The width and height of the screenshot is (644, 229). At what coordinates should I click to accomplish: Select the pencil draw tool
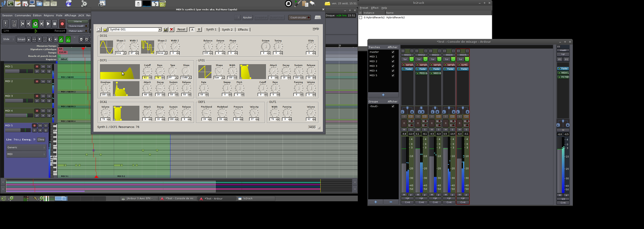pyautogui.click(x=61, y=40)
